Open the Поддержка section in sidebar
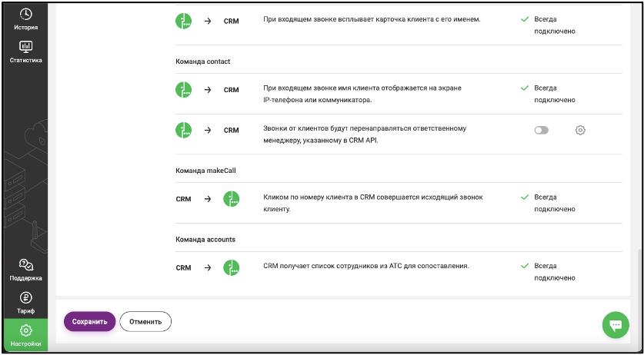This screenshot has height=355, width=644. click(x=26, y=270)
